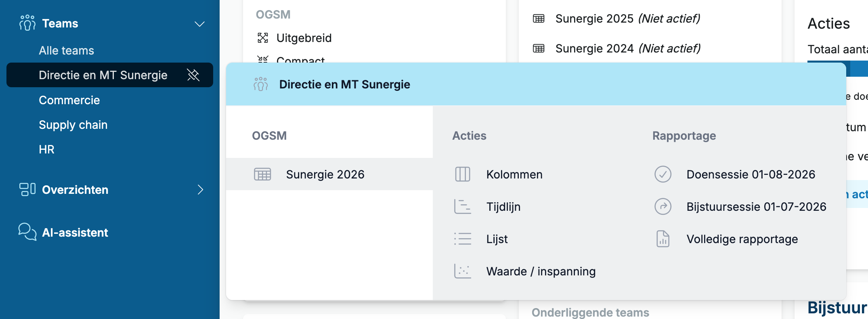The height and width of the screenshot is (319, 868).
Task: Open Volledige rapportage
Action: [742, 239]
